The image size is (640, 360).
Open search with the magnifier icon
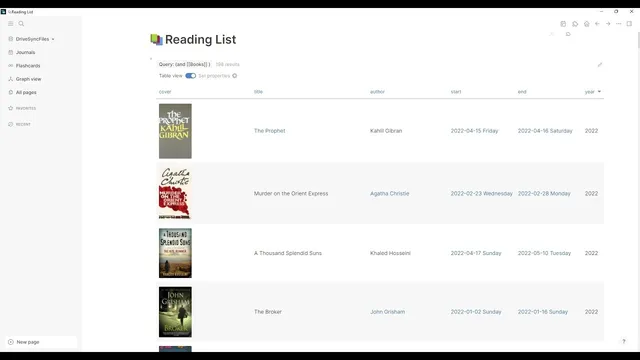point(21,24)
